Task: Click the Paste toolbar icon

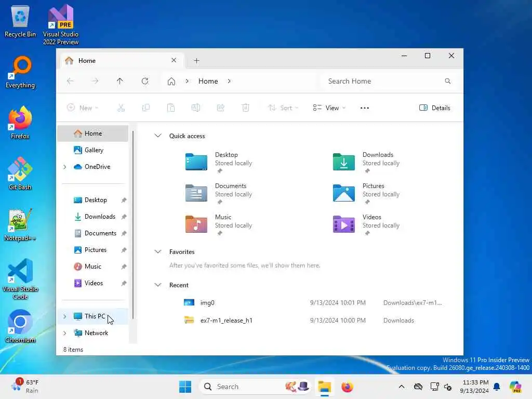Action: click(171, 108)
